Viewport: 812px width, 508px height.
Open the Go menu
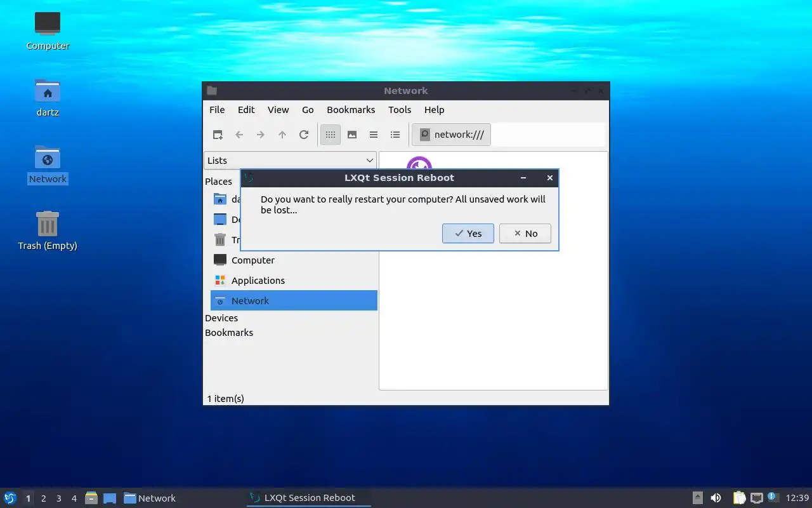point(308,110)
